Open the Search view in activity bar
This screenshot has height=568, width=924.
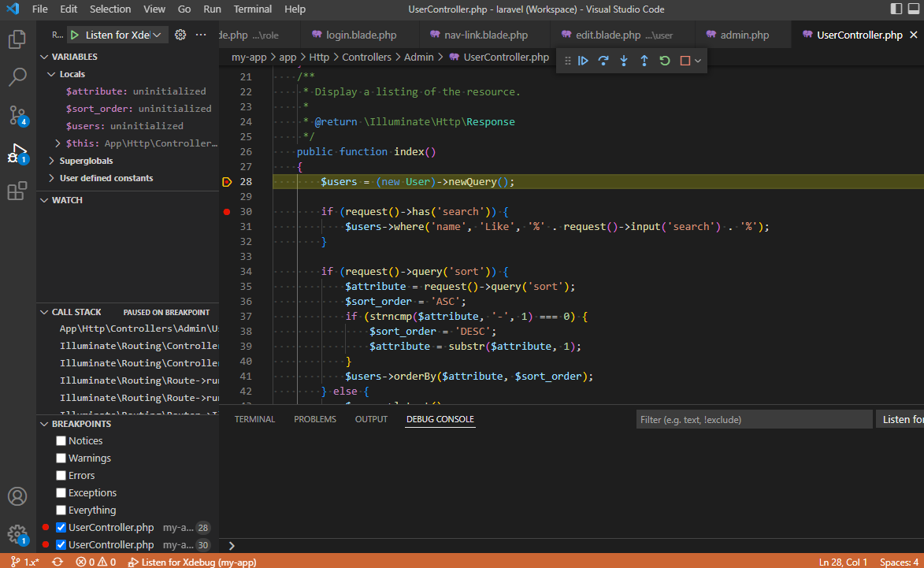pos(17,76)
